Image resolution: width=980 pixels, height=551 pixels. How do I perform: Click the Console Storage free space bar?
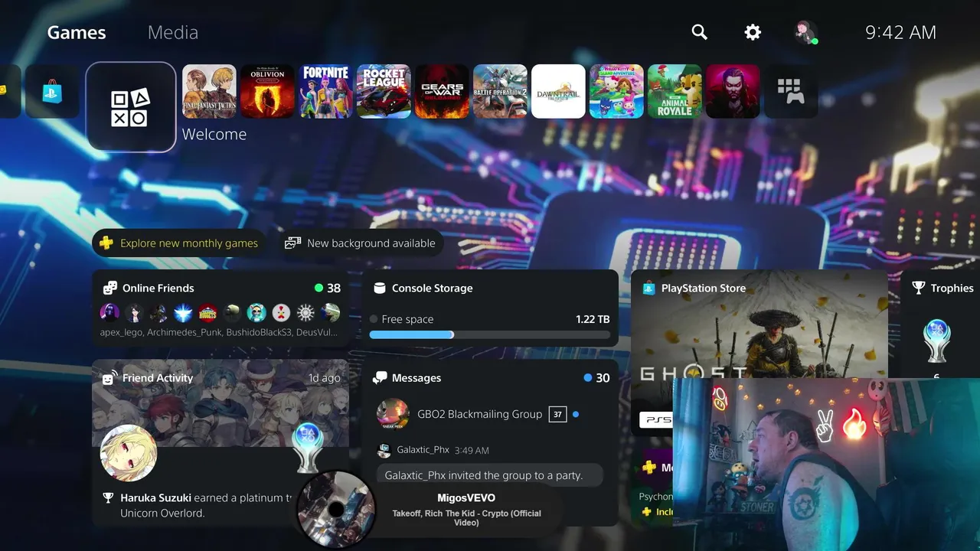[x=490, y=334]
